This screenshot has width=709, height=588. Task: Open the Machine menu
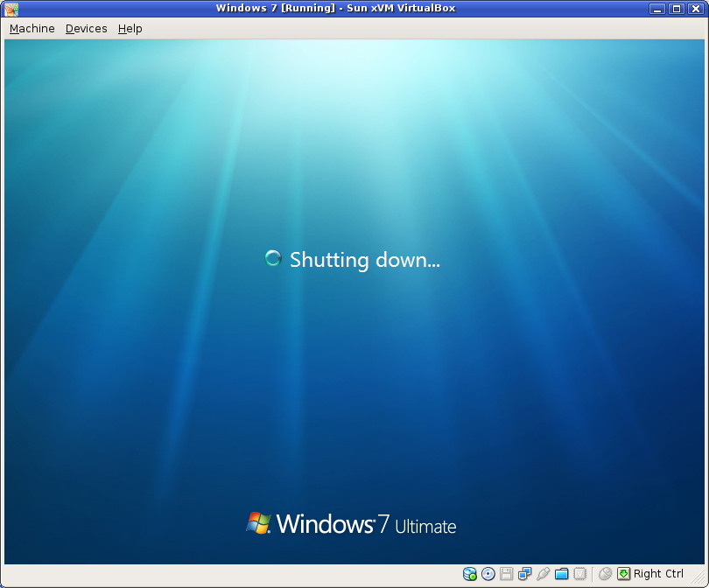(32, 28)
